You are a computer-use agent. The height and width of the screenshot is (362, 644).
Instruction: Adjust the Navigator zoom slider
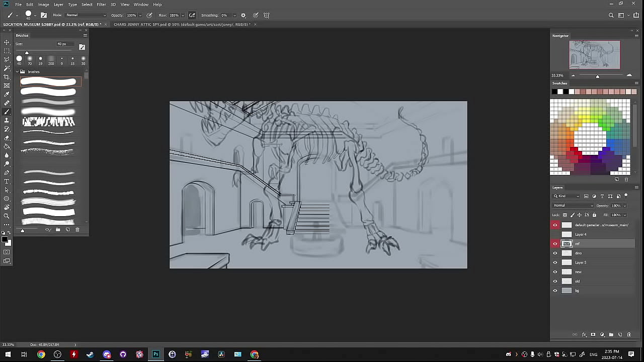coord(598,76)
